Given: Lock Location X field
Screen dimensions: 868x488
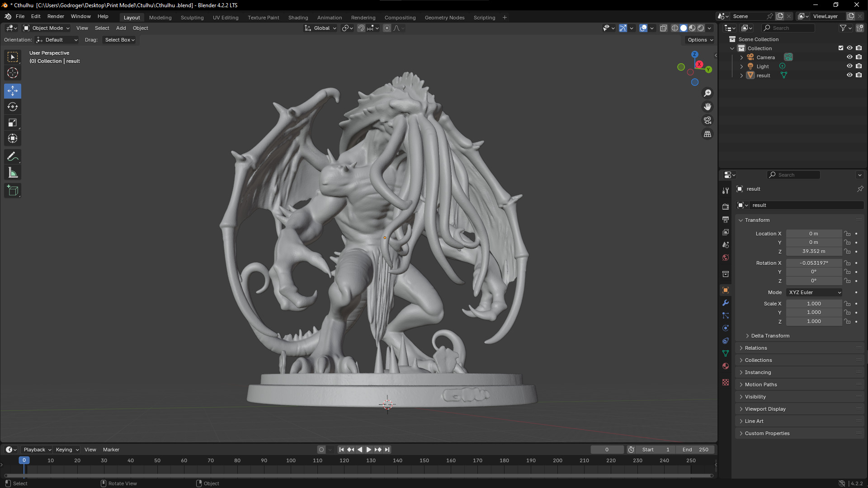Looking at the screenshot, I should click(x=847, y=234).
